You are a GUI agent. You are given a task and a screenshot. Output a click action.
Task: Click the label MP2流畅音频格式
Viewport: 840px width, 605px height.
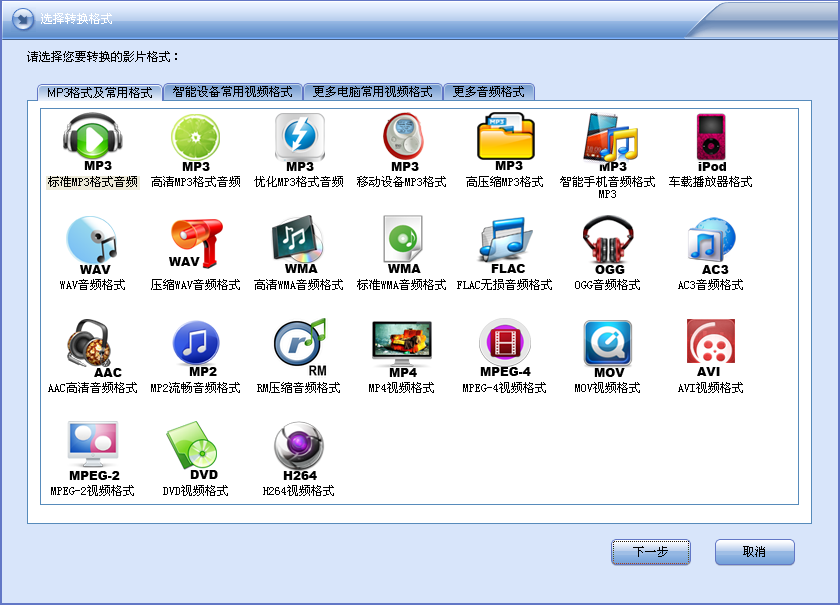point(196,388)
